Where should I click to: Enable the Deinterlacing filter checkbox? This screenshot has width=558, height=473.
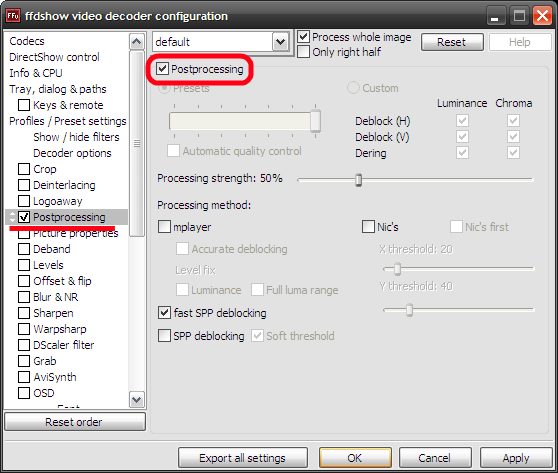(24, 185)
